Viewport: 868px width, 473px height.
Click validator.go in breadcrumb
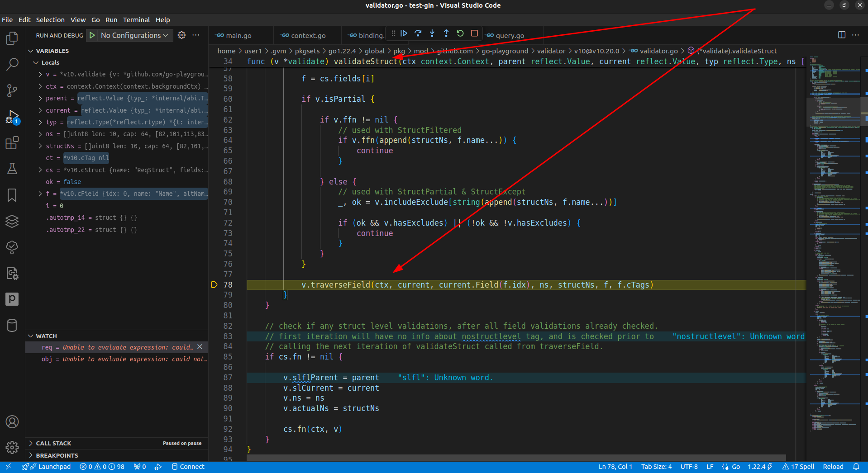pos(658,51)
